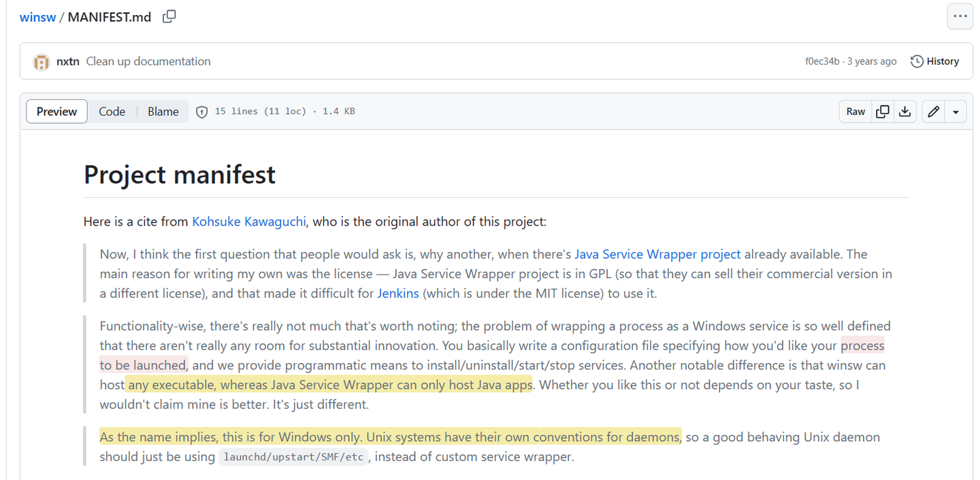
Task: Switch to the Blame tab
Action: pyautogui.click(x=163, y=112)
